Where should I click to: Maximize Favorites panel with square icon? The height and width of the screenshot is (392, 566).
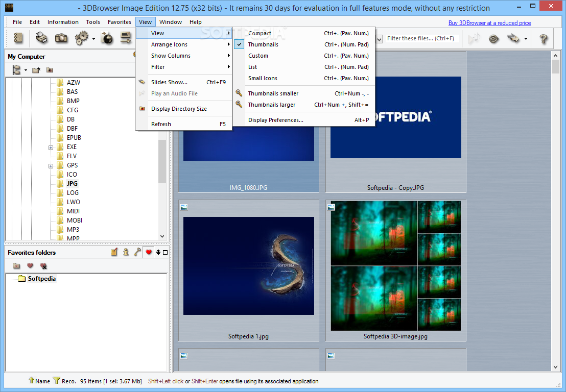(166, 252)
